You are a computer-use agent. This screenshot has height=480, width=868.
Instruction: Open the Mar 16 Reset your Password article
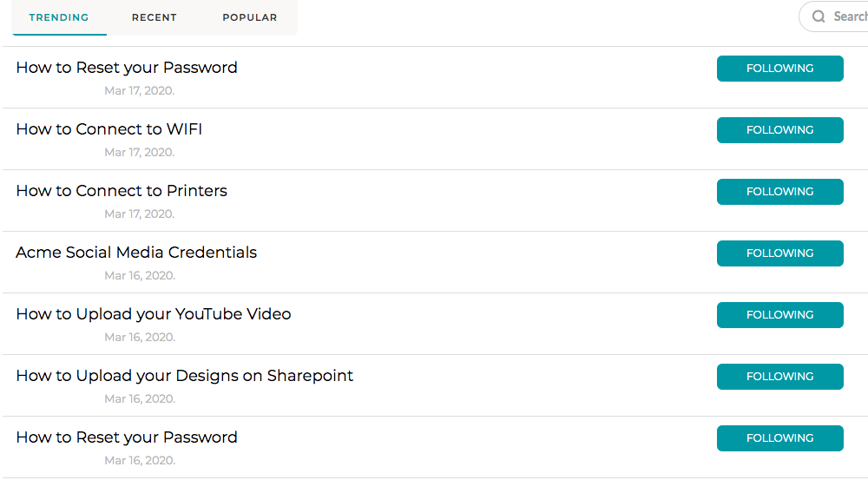[x=127, y=437]
